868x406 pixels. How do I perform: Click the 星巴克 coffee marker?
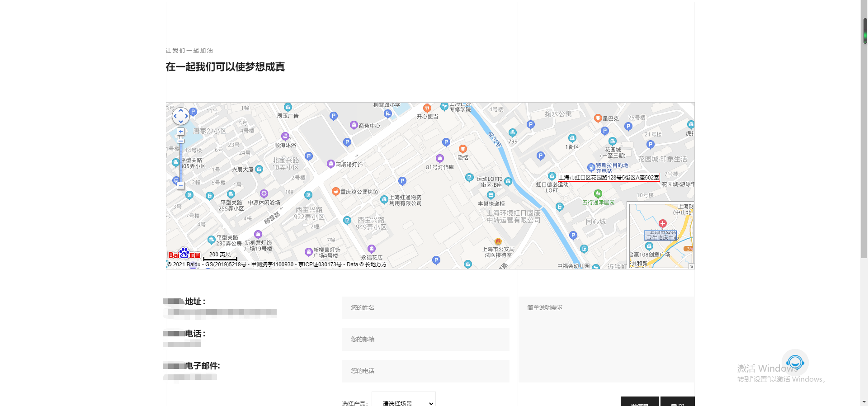[x=598, y=118]
